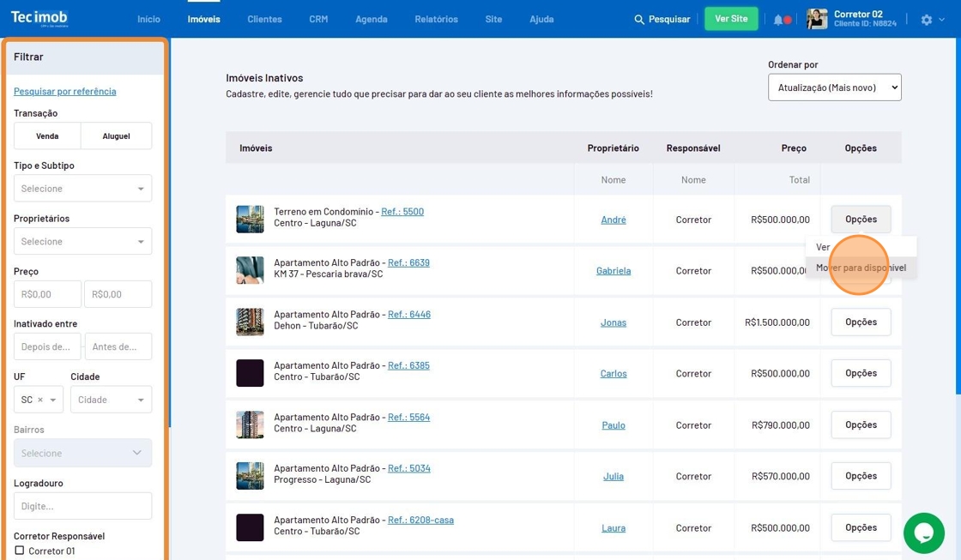The width and height of the screenshot is (961, 560).
Task: Open the settings gear menu
Action: click(927, 19)
